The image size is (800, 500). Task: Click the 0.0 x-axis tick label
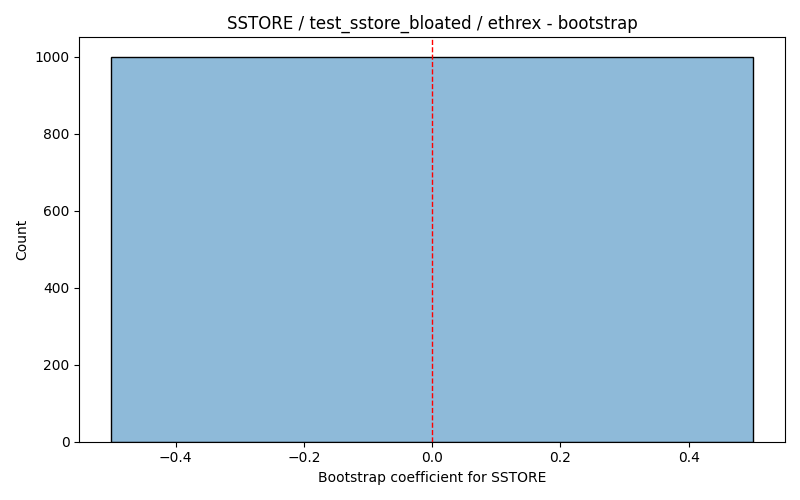point(433,457)
